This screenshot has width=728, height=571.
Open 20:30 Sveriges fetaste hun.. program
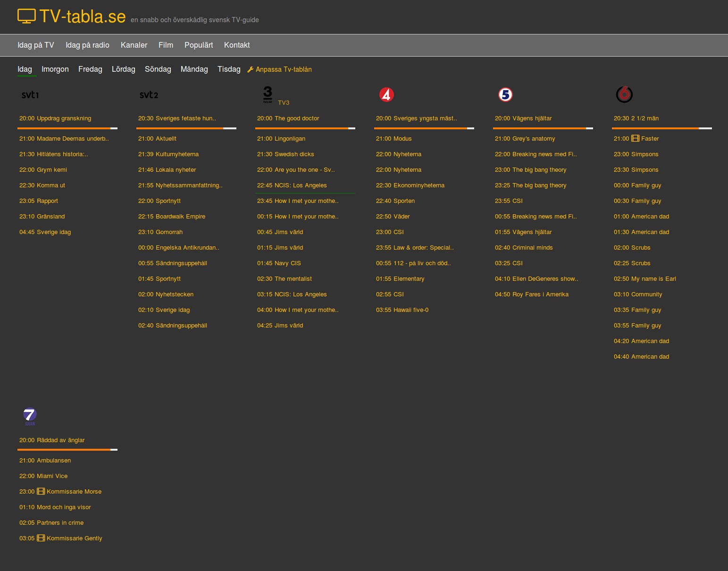point(177,118)
